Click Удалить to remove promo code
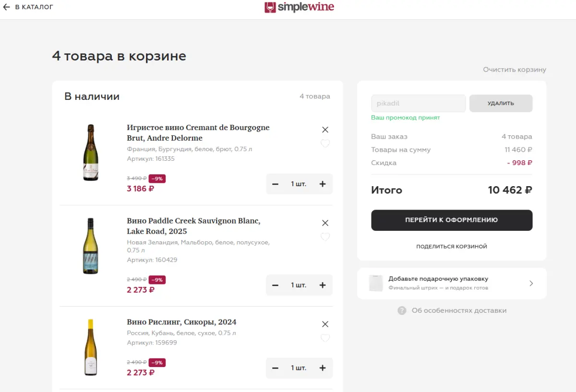 (501, 103)
